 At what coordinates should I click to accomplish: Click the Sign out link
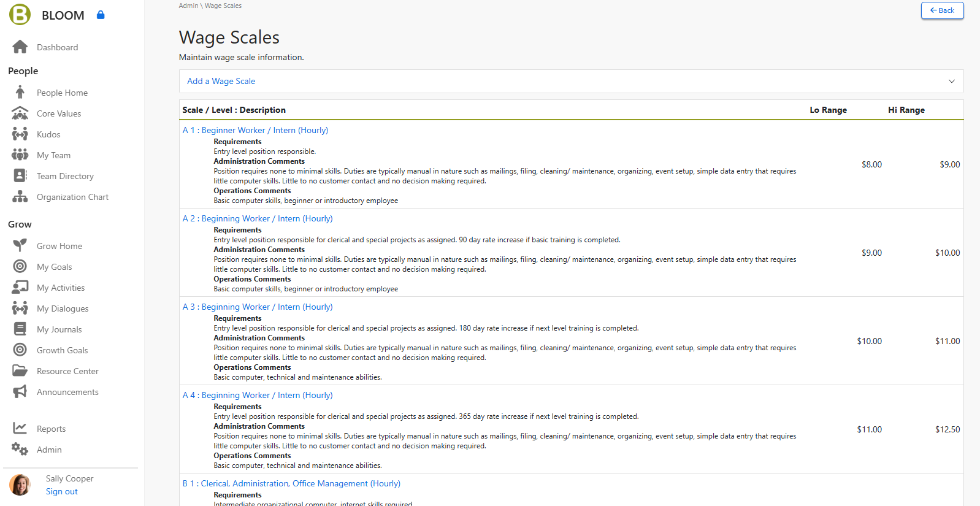(61, 491)
